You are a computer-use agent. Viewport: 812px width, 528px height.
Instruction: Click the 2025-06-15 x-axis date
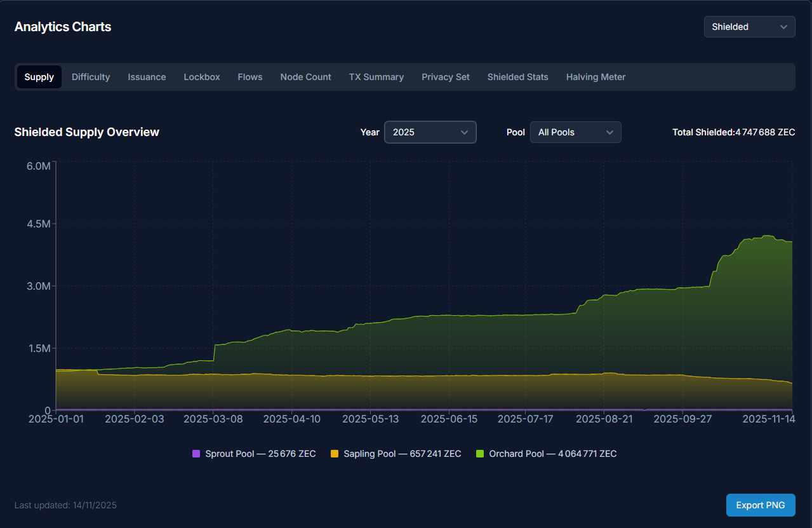pyautogui.click(x=449, y=419)
